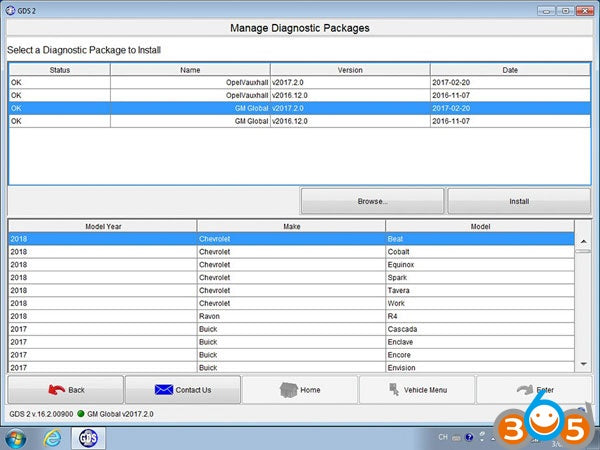600x450 pixels.
Task: Select GM Global v2017.2.0 package row
Action: tap(300, 108)
